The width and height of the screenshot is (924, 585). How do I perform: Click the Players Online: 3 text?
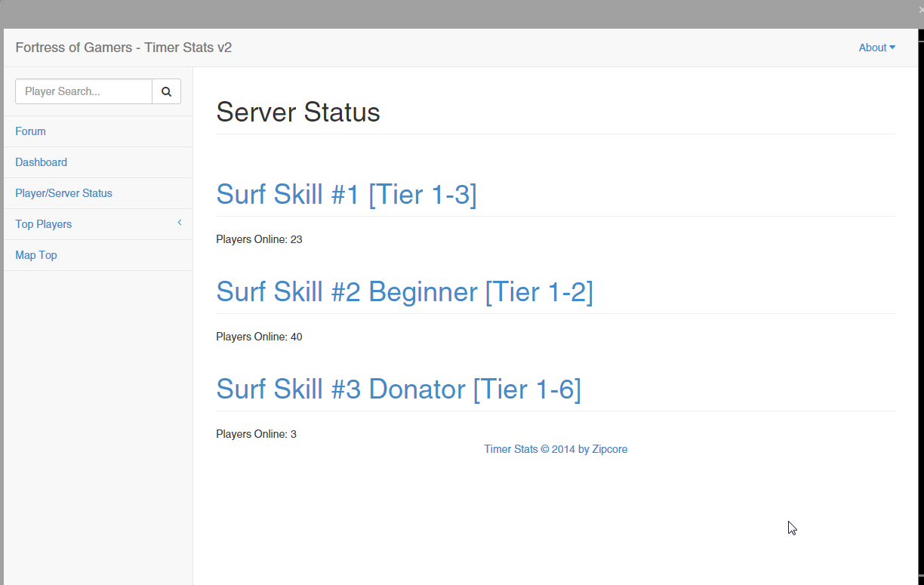point(256,434)
